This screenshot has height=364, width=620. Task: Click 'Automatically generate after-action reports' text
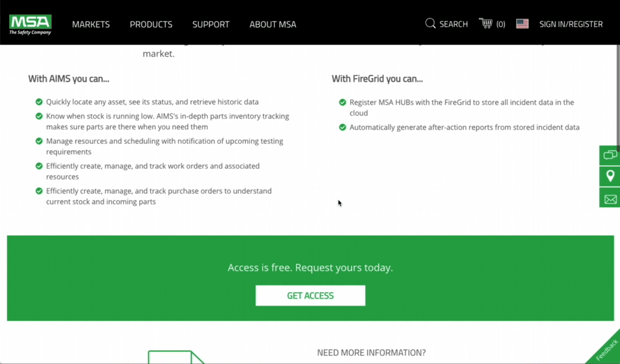click(x=464, y=127)
